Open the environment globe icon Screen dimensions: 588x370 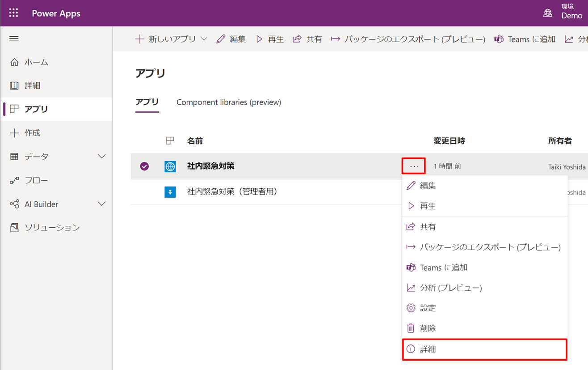[548, 13]
